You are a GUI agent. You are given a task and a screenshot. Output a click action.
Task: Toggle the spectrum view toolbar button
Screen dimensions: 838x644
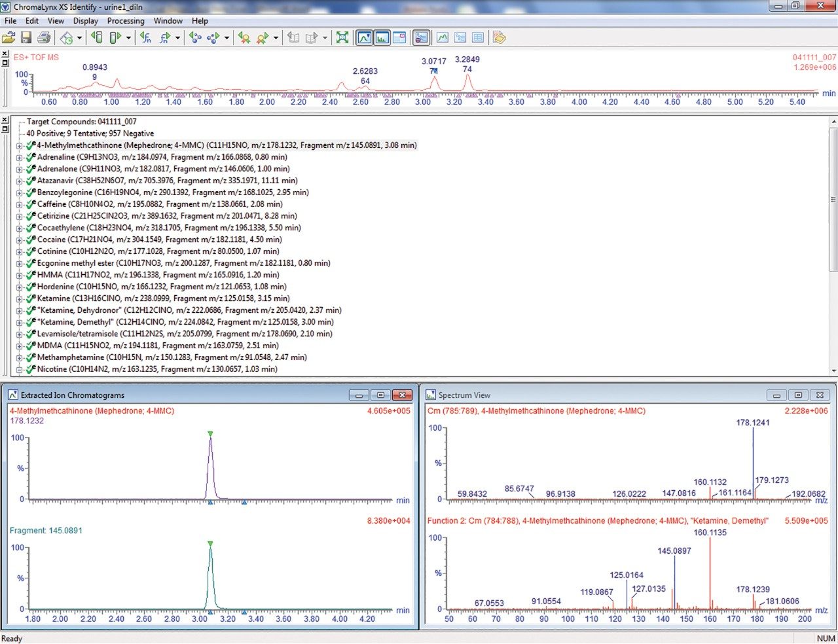pos(382,38)
